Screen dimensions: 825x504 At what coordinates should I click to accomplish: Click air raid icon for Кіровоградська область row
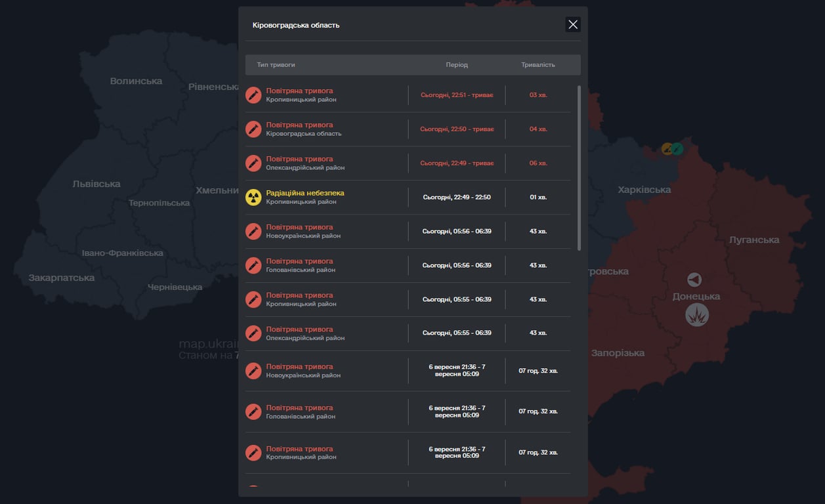tap(253, 129)
